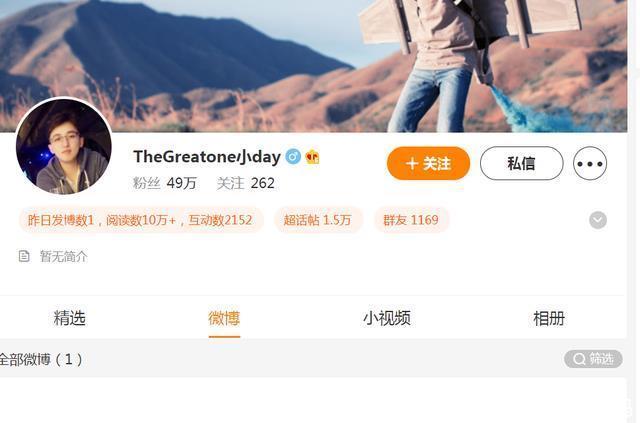Viewport: 640px width, 423px height.
Task: Open the profile avatar photo
Action: click(64, 146)
